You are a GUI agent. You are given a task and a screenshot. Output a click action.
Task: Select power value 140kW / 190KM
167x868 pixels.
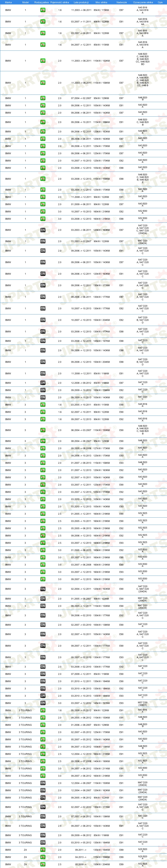click(101, 761)
